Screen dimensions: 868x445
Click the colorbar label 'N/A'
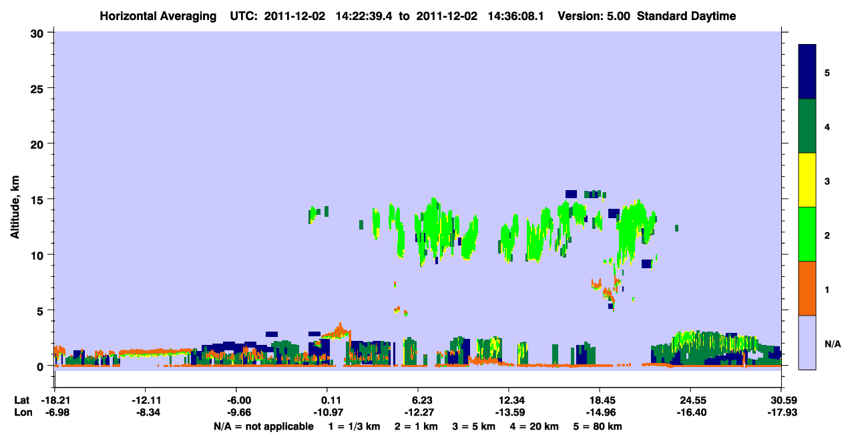(833, 344)
